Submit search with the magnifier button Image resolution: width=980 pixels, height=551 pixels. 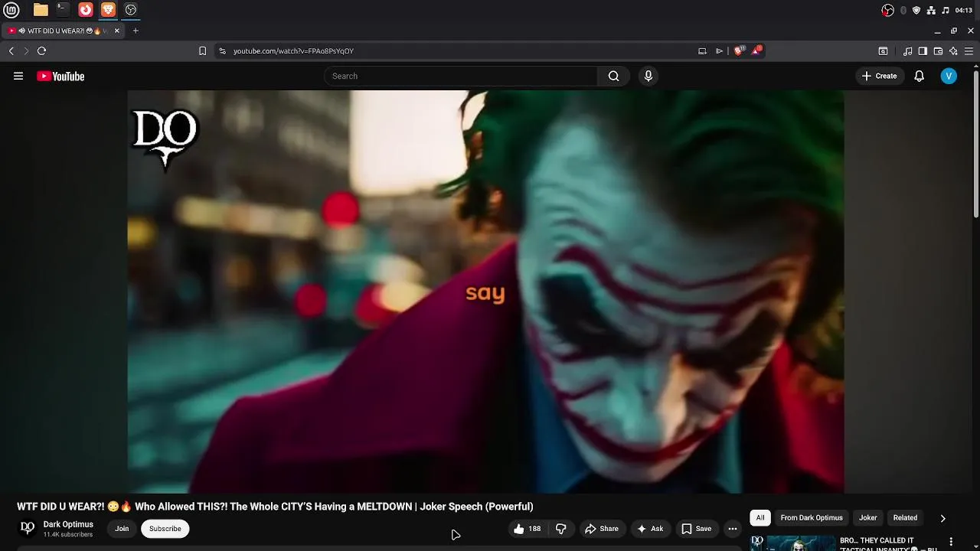click(x=613, y=76)
